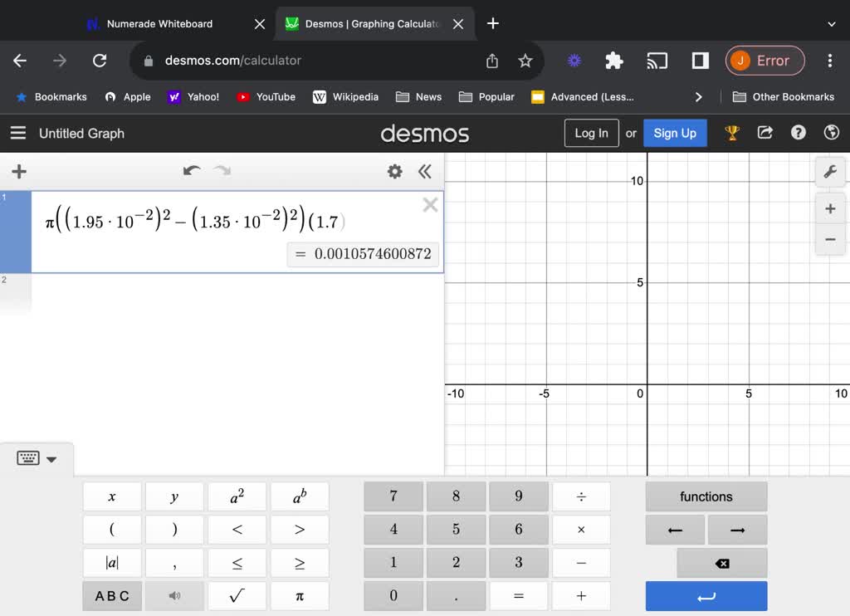Open the language globe menu
The height and width of the screenshot is (616, 850).
831,133
